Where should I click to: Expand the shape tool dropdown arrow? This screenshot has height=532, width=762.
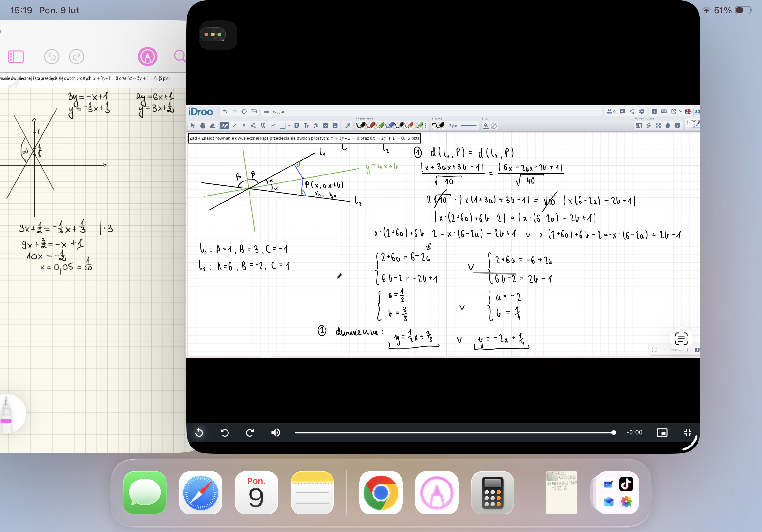pos(289,126)
